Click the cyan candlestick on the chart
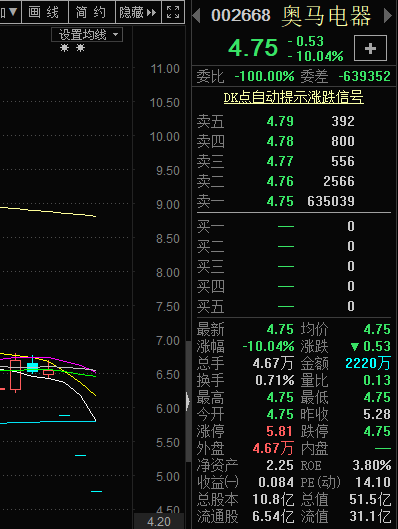The width and height of the screenshot is (398, 529). pos(32,367)
